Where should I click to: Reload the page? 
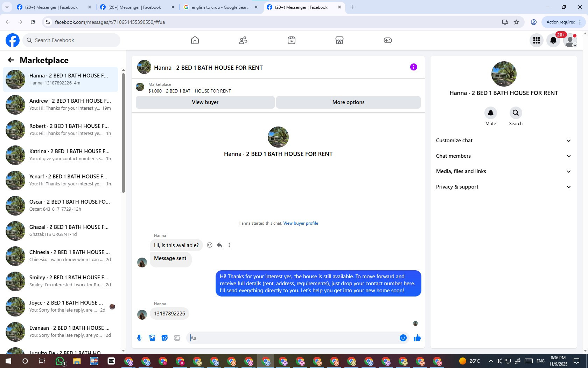click(33, 22)
